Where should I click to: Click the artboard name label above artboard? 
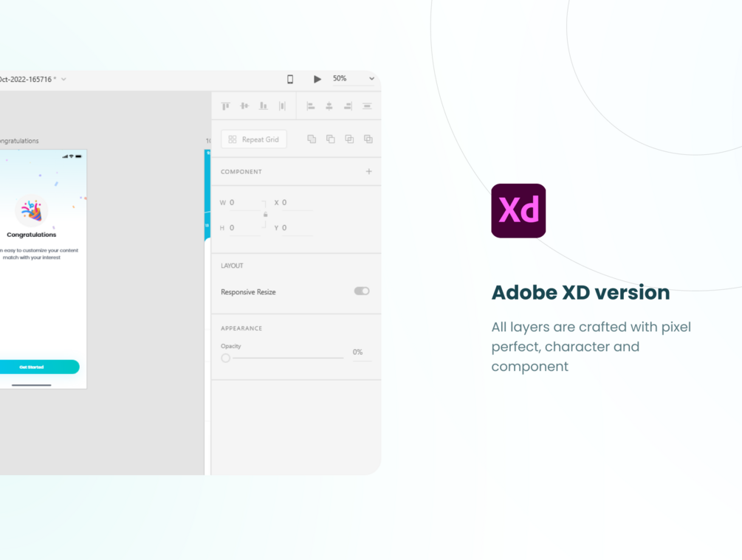click(19, 141)
